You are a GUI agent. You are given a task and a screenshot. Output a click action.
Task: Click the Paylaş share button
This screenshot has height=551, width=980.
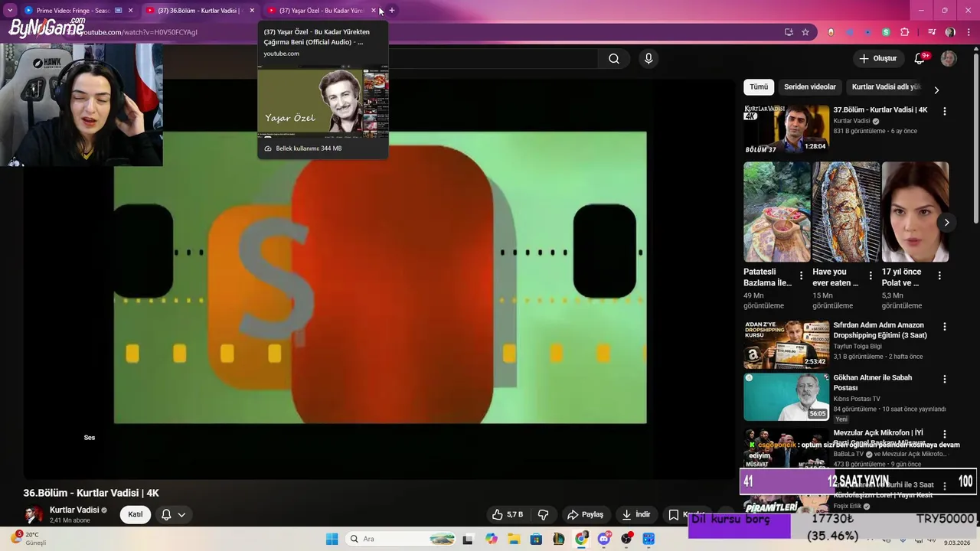(x=585, y=514)
